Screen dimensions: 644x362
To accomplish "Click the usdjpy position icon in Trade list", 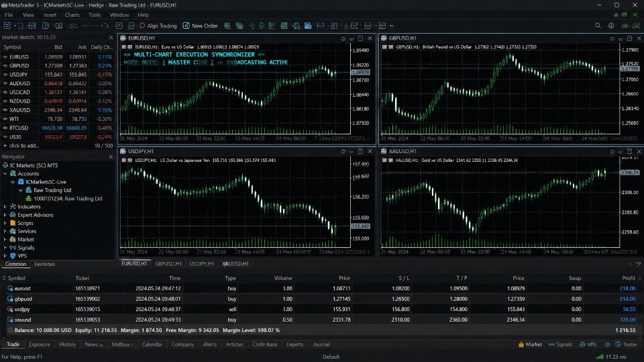I will (10, 309).
